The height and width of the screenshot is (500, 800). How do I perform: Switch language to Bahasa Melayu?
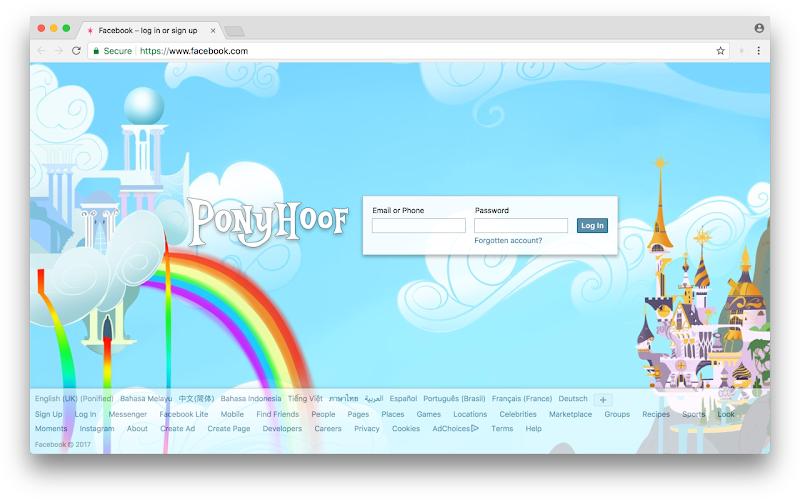pos(146,398)
